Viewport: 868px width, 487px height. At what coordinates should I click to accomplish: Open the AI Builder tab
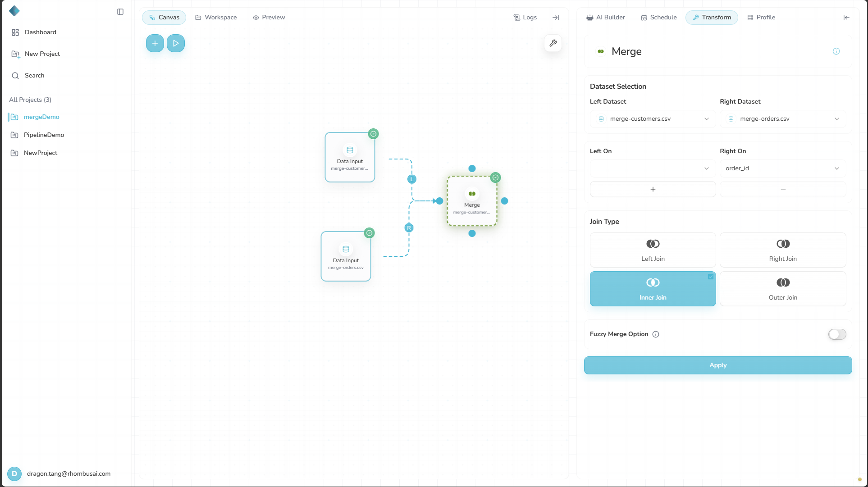click(606, 18)
